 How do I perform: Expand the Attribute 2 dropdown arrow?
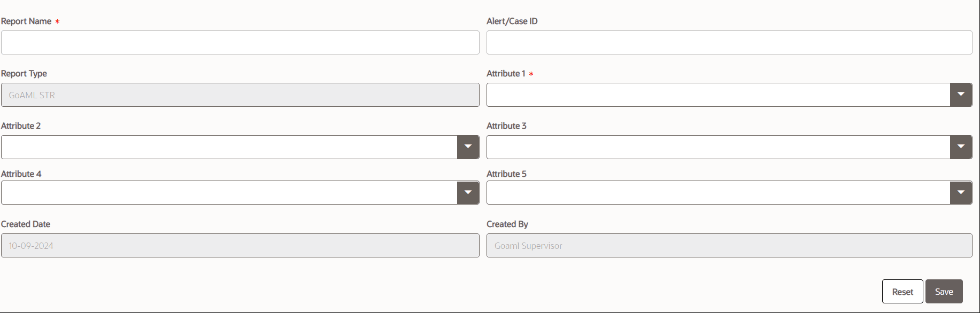tap(468, 147)
